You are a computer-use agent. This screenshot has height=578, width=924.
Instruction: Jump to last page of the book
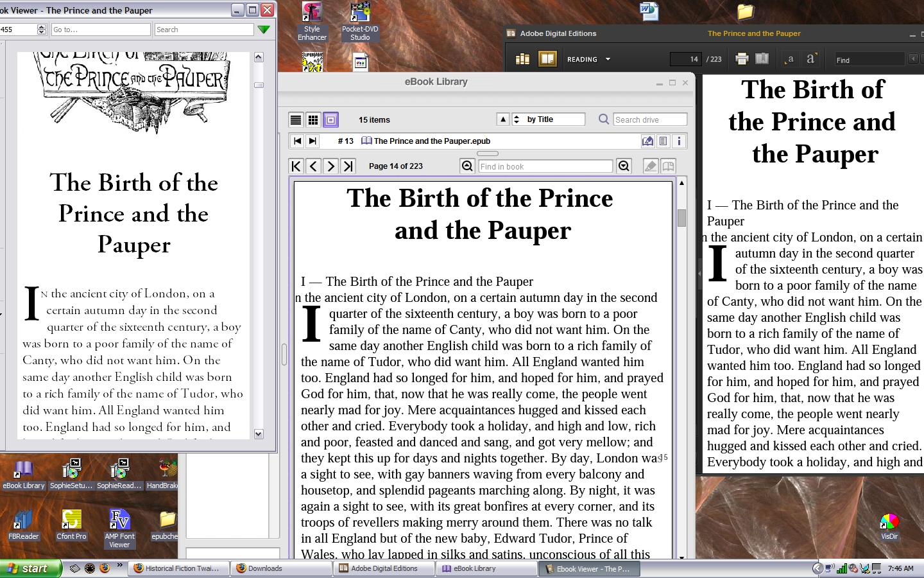click(348, 166)
